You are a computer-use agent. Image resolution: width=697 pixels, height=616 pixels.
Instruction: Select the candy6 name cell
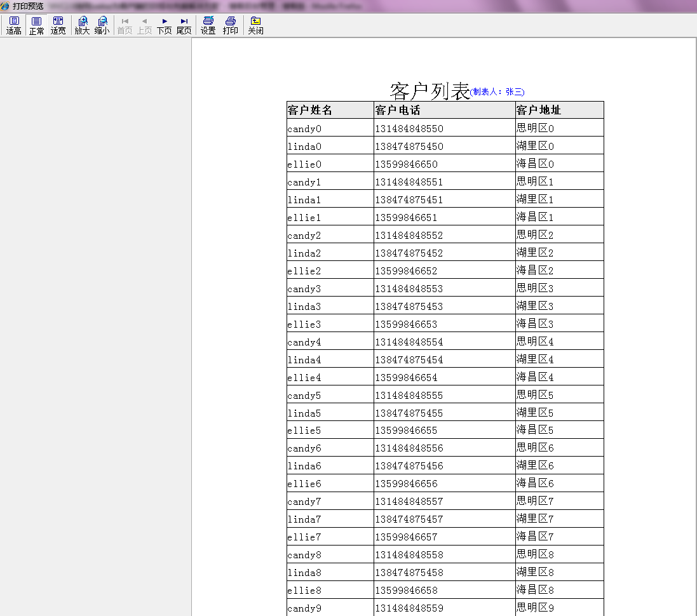click(330, 448)
